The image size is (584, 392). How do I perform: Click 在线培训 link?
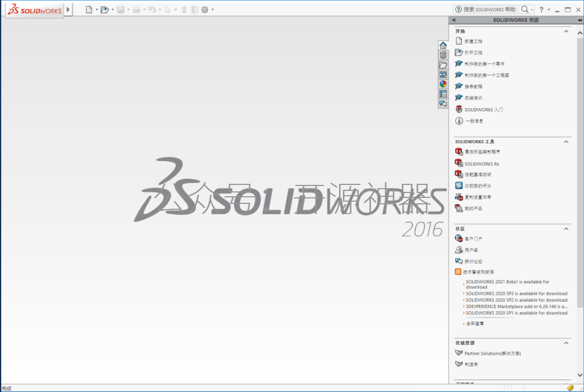click(473, 98)
